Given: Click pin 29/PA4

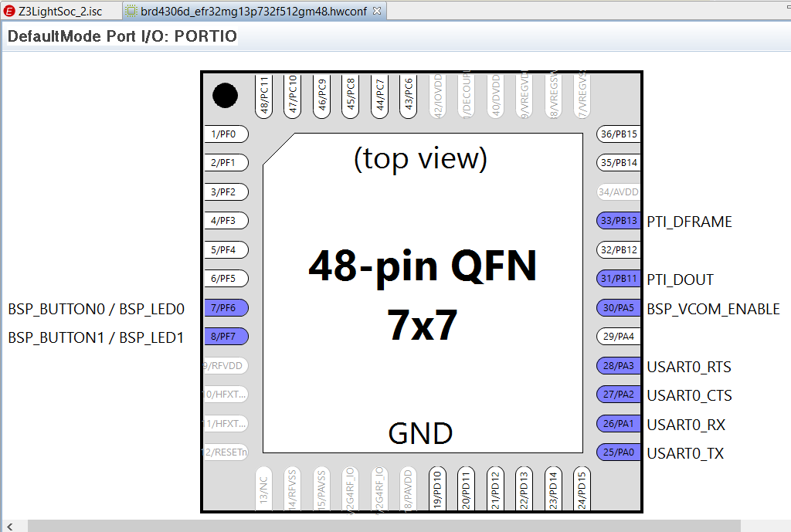Looking at the screenshot, I should pos(619,337).
